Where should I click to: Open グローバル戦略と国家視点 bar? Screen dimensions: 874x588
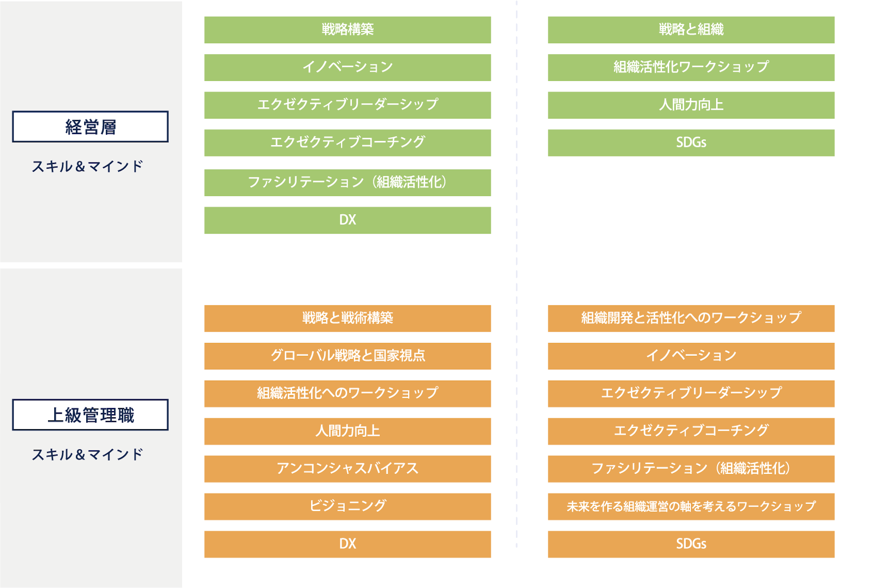click(x=347, y=356)
